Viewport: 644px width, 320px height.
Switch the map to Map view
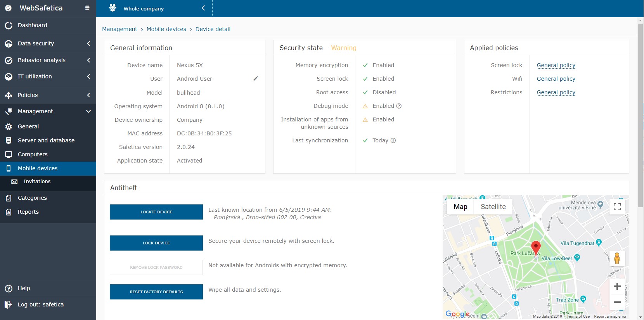[460, 207]
